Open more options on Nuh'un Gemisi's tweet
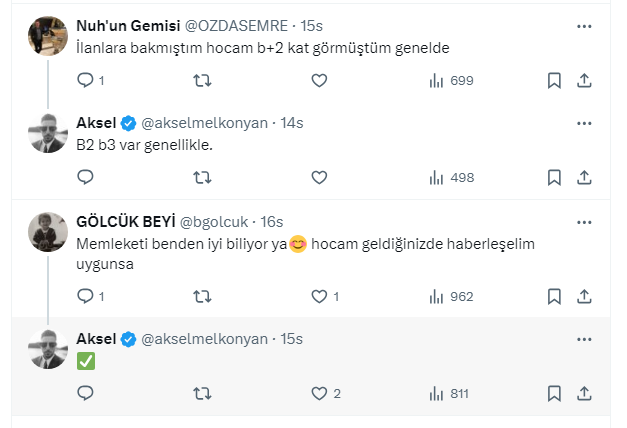 584,24
